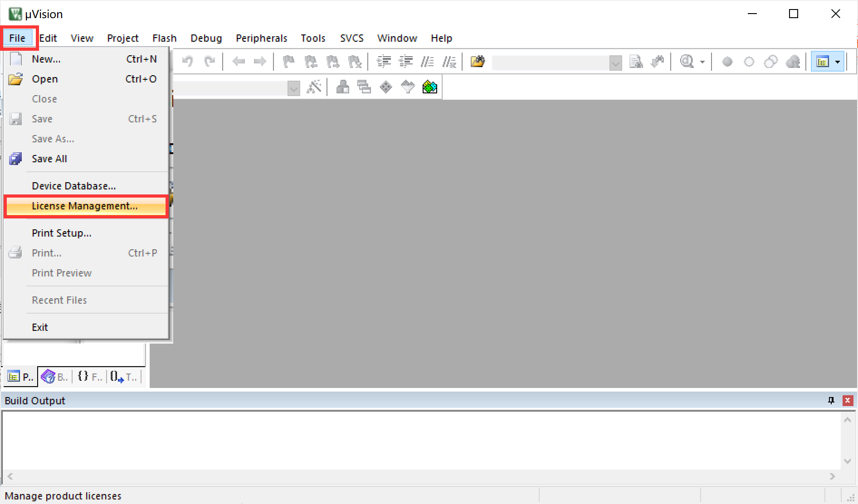Pin the Build Output panel
The height and width of the screenshot is (504, 858).
click(x=831, y=401)
